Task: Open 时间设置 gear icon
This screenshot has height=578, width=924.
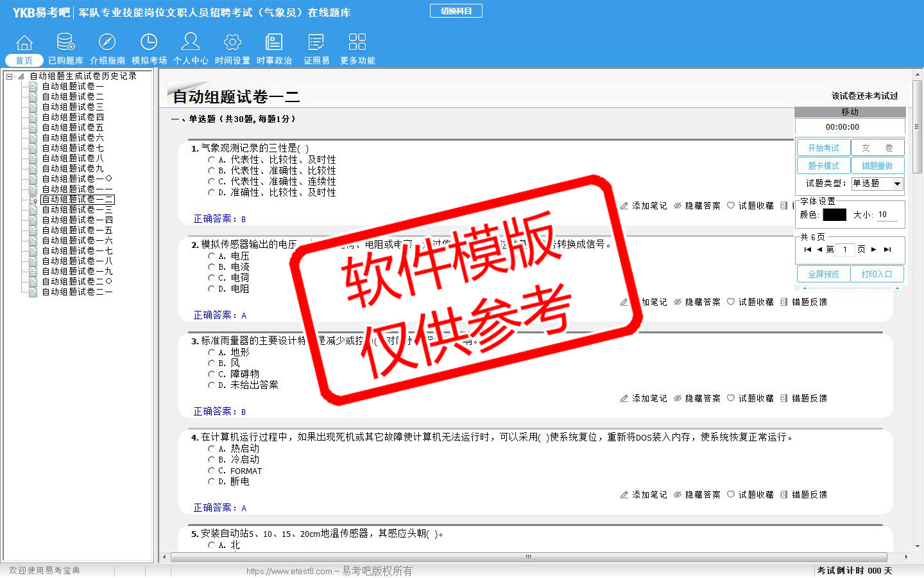Action: 232,42
